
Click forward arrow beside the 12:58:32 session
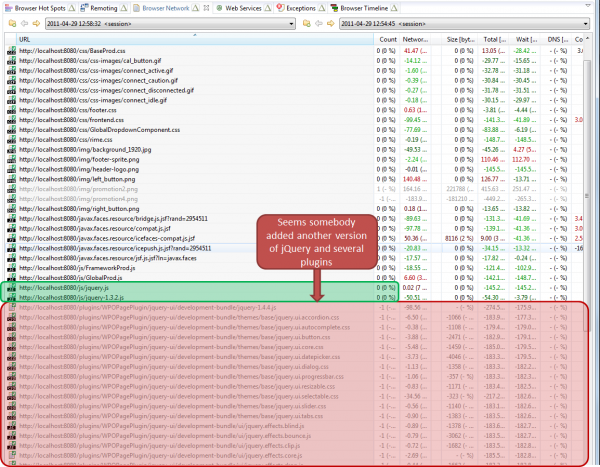(x=36, y=24)
